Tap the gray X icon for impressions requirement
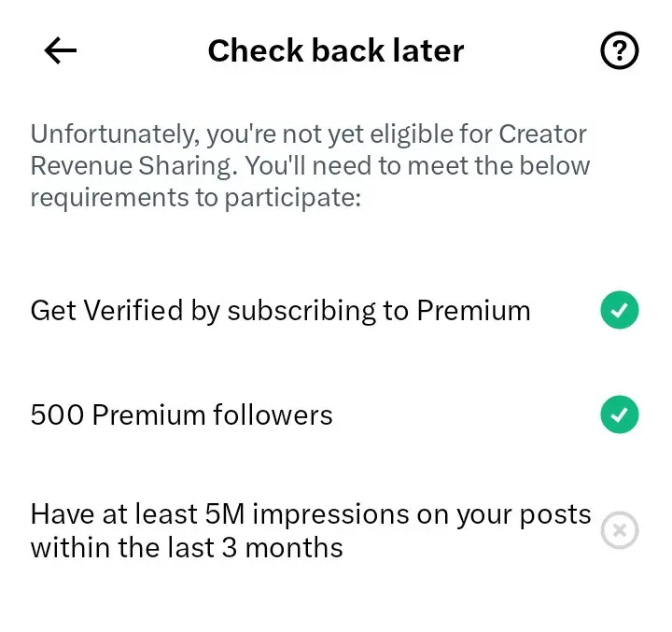Image resolution: width=672 pixels, height=632 pixels. [x=620, y=530]
